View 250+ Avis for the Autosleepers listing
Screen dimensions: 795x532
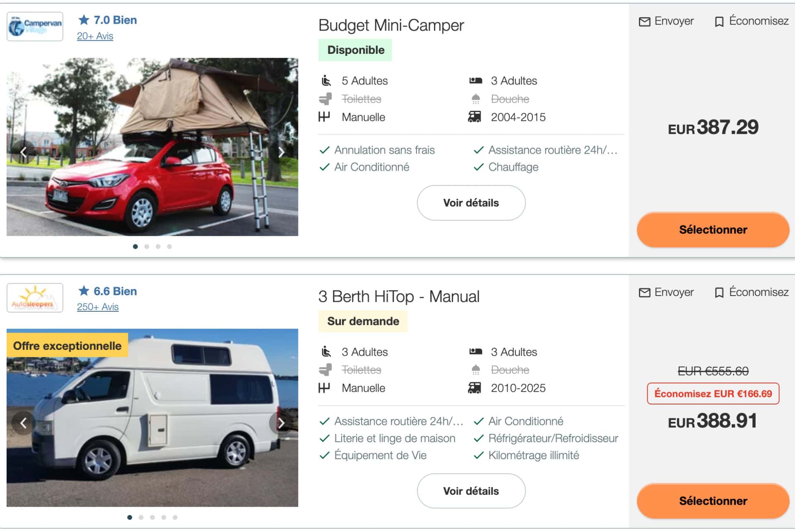(x=97, y=307)
